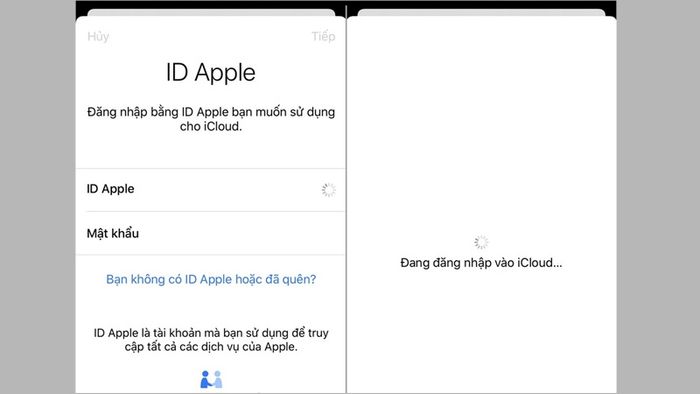Tap the Hủy cancel button
Viewport: 700px width, 394px height.
[x=98, y=36]
